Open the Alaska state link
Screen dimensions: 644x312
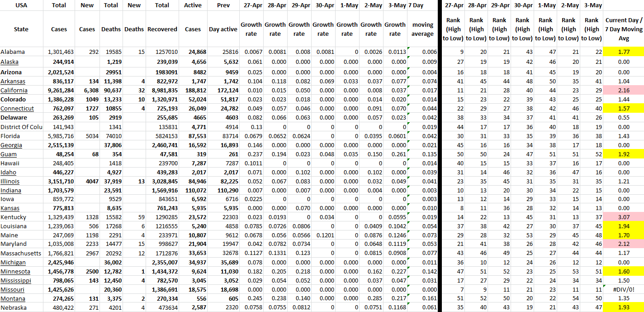coord(9,62)
